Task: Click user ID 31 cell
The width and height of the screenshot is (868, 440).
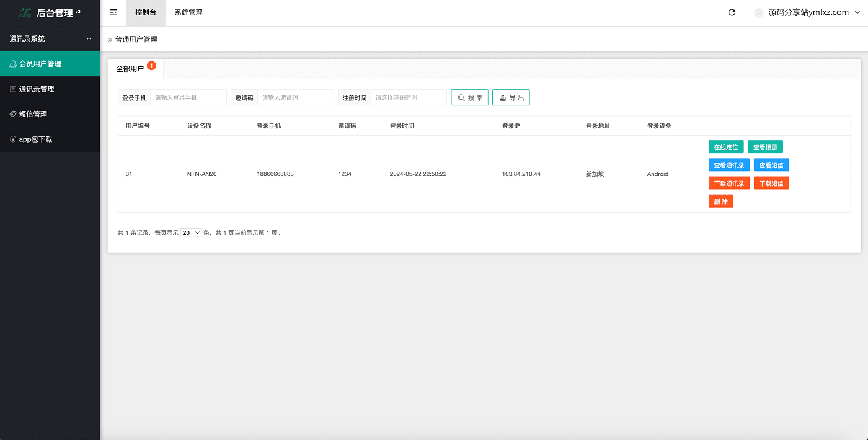Action: coord(129,174)
